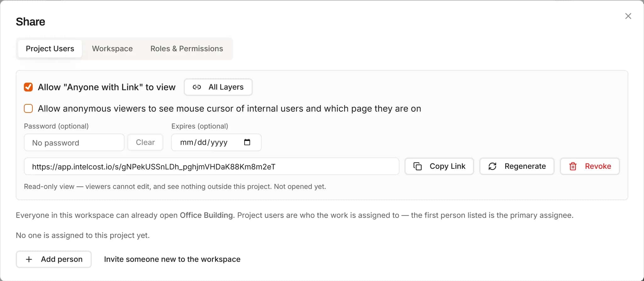
Task: Invite someone new to the workspace
Action: tap(172, 259)
